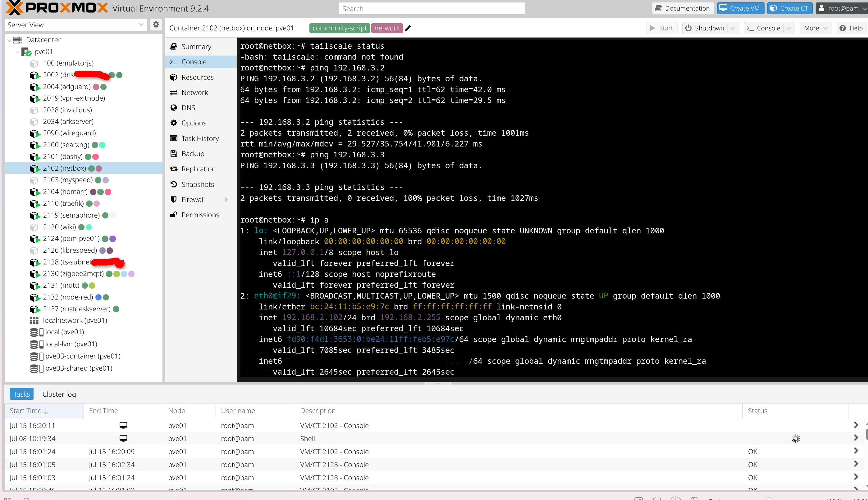Click the monitor icon in the Shell task row
The height and width of the screenshot is (500, 868).
pos(123,439)
